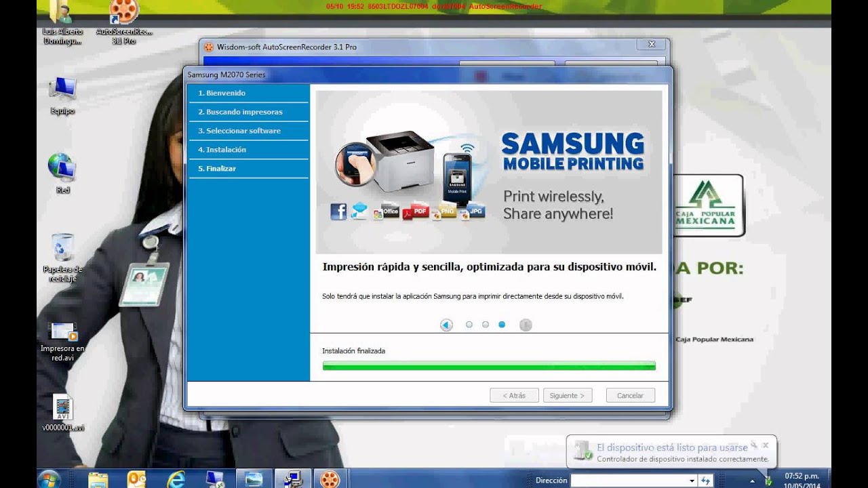The height and width of the screenshot is (488, 868).
Task: Click the Samsung M2070 Series title bar
Action: [x=427, y=75]
